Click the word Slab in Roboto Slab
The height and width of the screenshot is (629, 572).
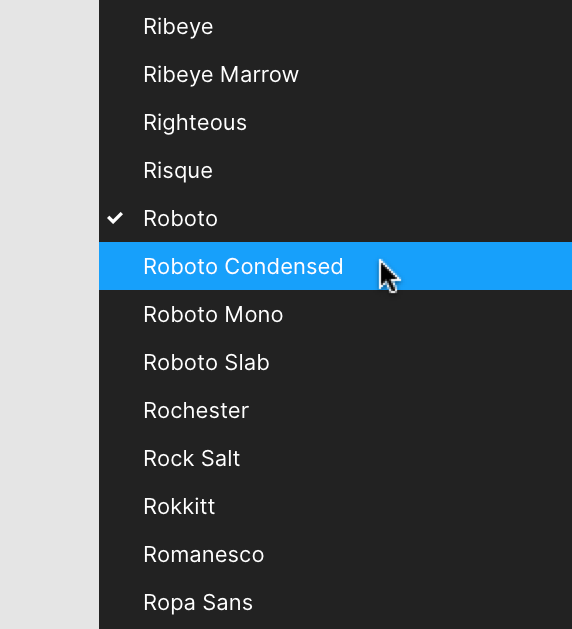[247, 362]
